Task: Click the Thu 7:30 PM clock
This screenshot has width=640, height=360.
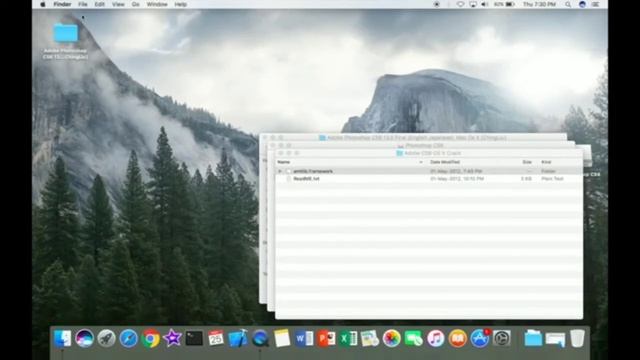Action: (x=539, y=4)
